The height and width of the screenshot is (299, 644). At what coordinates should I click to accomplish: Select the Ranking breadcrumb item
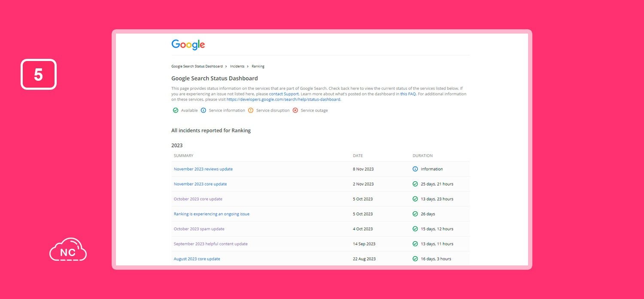tap(258, 67)
